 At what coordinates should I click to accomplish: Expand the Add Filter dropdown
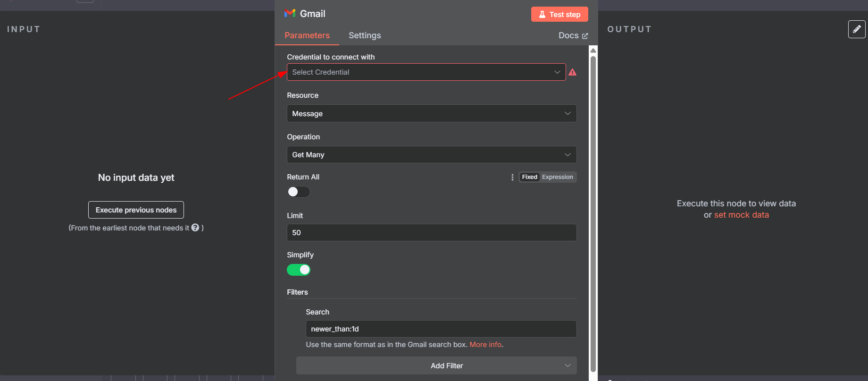[x=436, y=365]
